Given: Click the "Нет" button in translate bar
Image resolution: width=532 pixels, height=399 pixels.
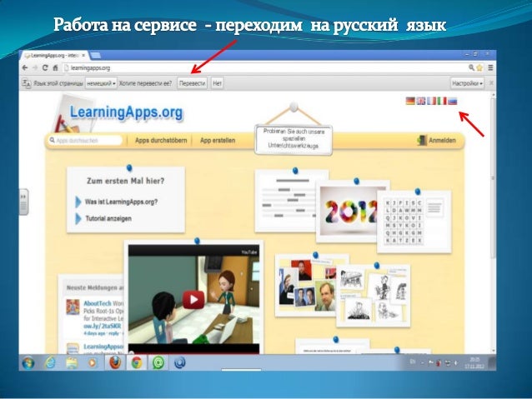Looking at the screenshot, I should (x=217, y=83).
